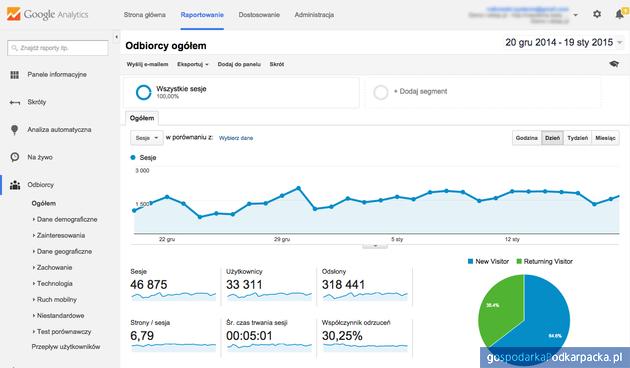This screenshot has width=630, height=368.
Task: Click the Google Analytics logo
Action: point(47,14)
